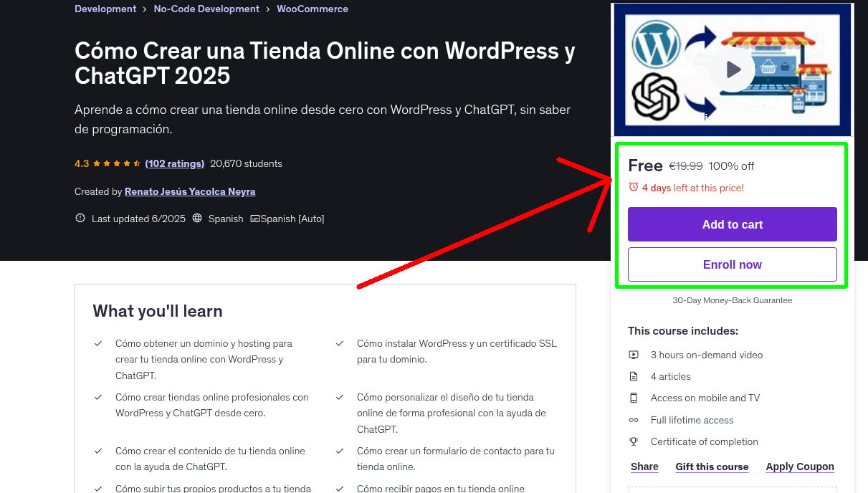Click the 4 days left at this price text
This screenshot has width=868, height=493.
(x=693, y=188)
